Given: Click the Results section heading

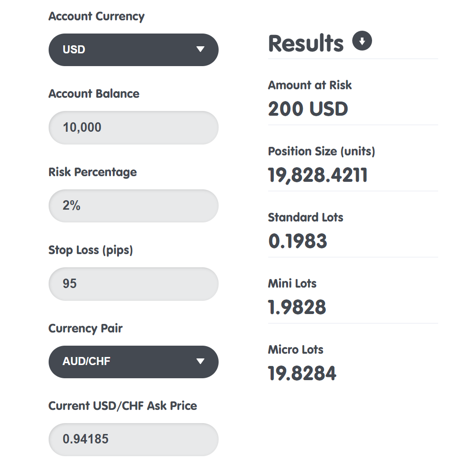Looking at the screenshot, I should click(305, 42).
